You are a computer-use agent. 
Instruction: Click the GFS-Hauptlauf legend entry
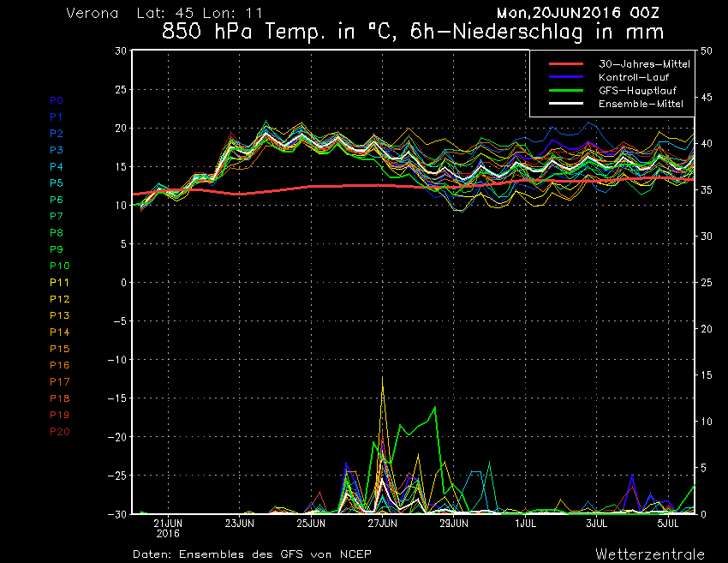(x=637, y=91)
